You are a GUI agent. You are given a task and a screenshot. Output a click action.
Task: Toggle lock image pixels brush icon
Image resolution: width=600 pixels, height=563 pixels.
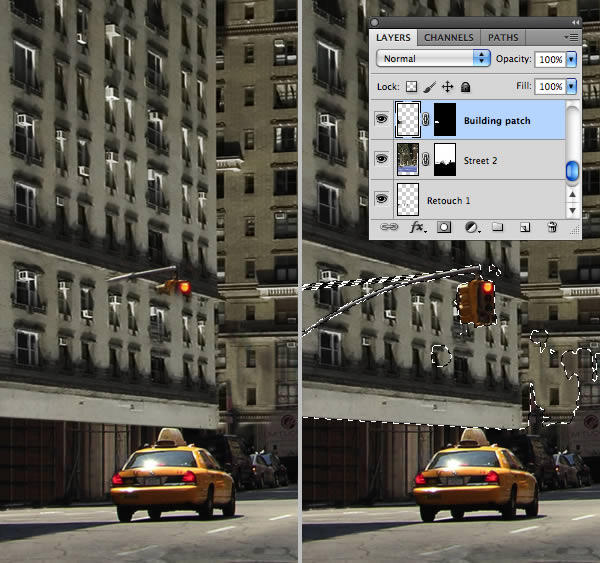(430, 87)
